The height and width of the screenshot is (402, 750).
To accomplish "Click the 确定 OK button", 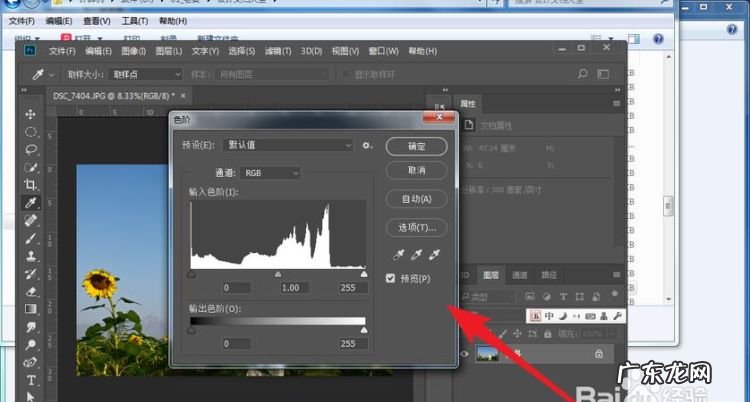I will tap(416, 146).
